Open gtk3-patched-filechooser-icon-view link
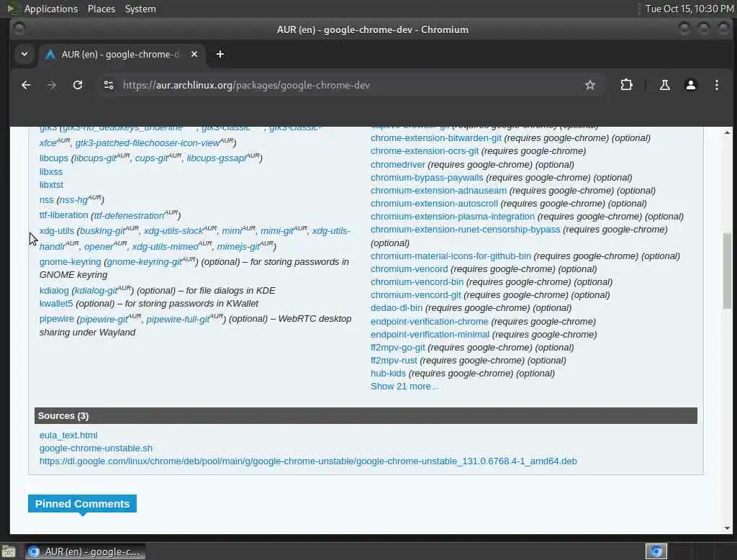Image resolution: width=737 pixels, height=560 pixels. pyautogui.click(x=147, y=143)
